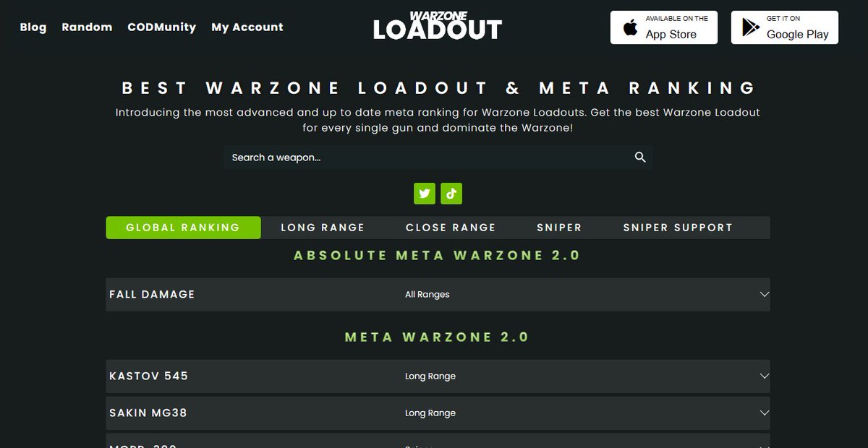Click the Best Warzone Loadout & Meta Ranking title
This screenshot has height=448, width=868.
click(438, 88)
